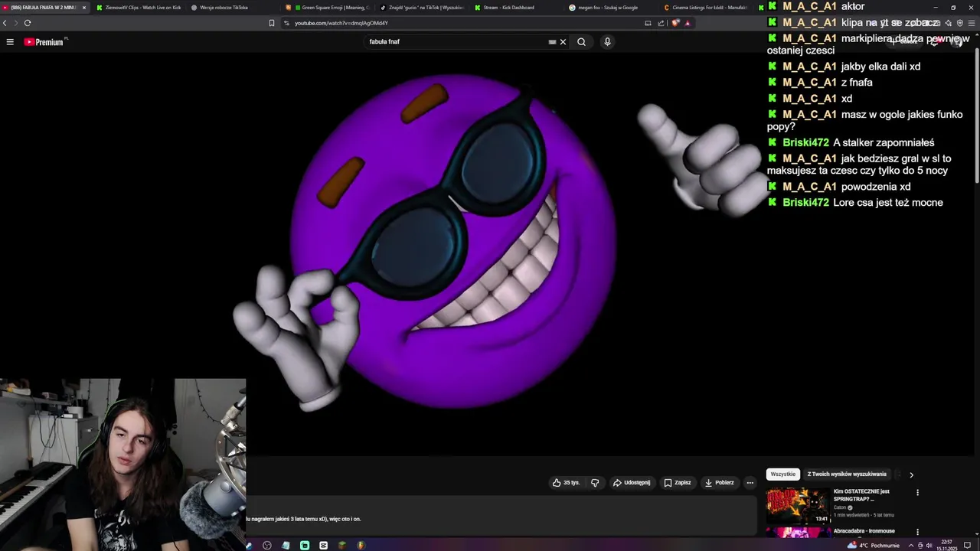Click the search box containing 'fabula fnaf'

pyautogui.click(x=458, y=42)
